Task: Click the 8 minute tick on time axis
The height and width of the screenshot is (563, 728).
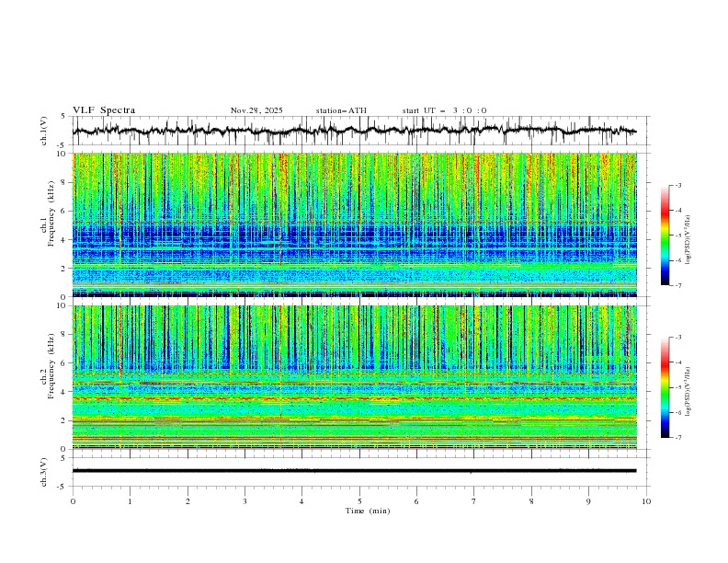Action: point(531,501)
